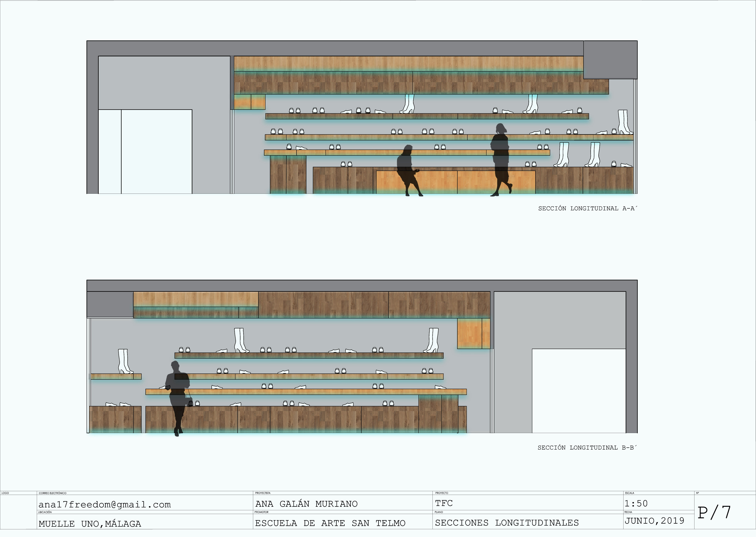Click plan title 'SECCIONES LONGITUDINALES'
The width and height of the screenshot is (756, 537).
[x=507, y=522]
